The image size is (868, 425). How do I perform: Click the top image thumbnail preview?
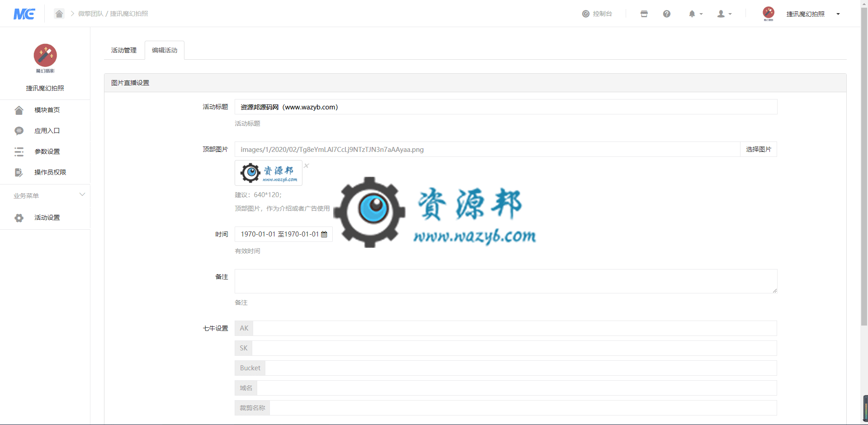269,173
